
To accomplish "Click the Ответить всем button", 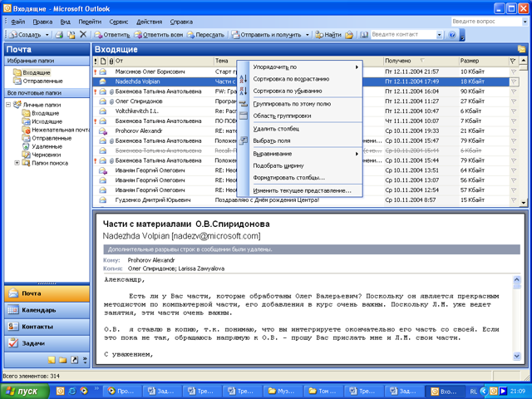I will 159,35.
